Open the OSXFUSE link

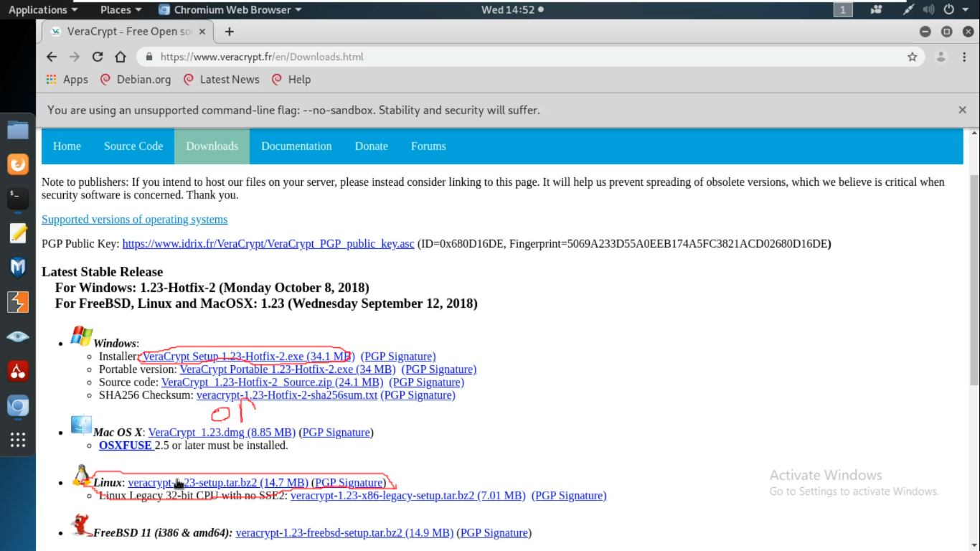[x=126, y=446]
